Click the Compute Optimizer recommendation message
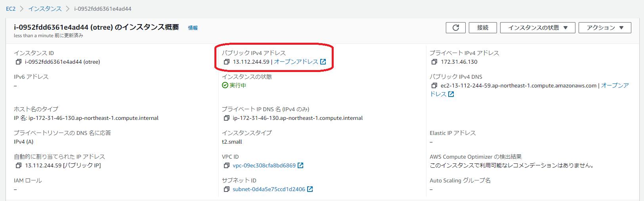The width and height of the screenshot is (644, 201). [513, 165]
